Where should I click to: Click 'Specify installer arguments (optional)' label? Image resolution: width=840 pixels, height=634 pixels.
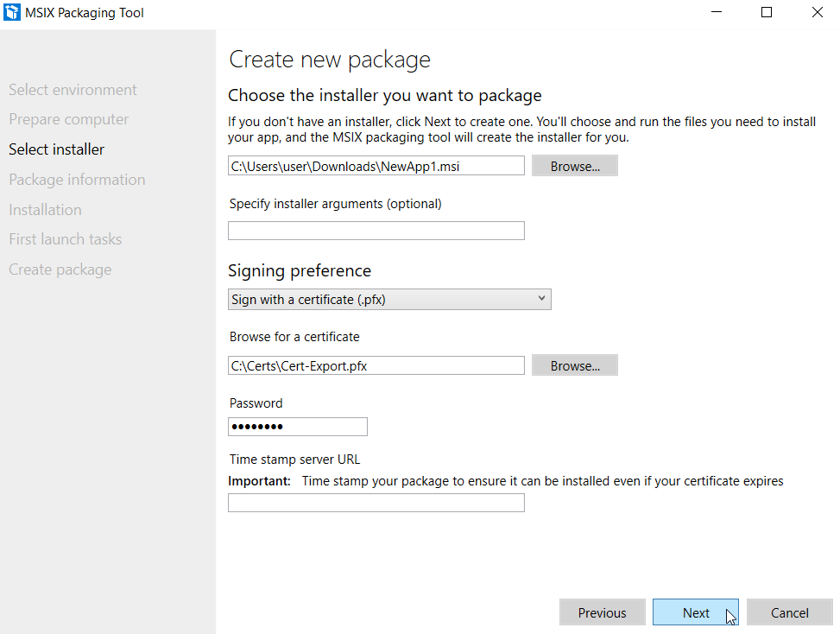pos(335,204)
